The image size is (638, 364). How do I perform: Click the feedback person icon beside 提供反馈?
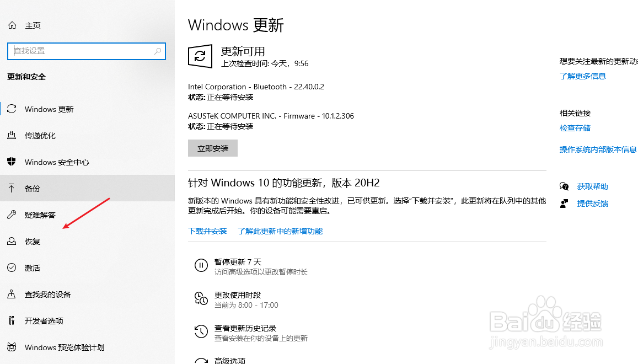[564, 204]
